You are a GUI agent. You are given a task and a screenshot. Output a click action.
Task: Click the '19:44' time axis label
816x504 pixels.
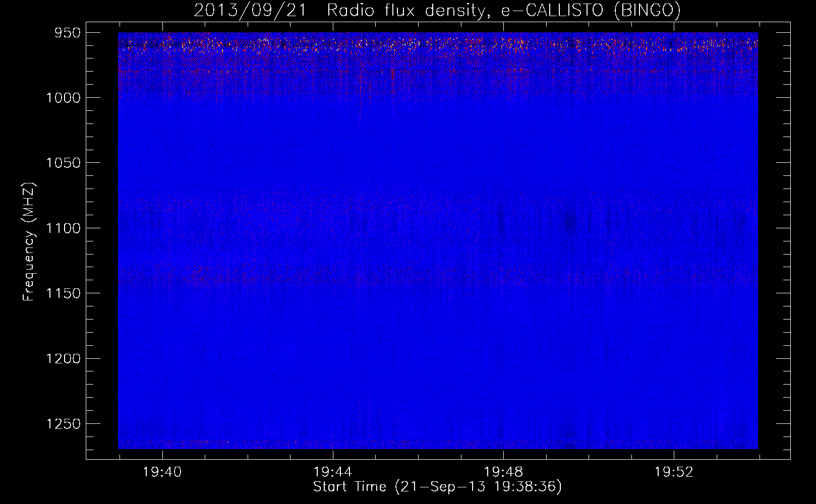click(x=332, y=472)
